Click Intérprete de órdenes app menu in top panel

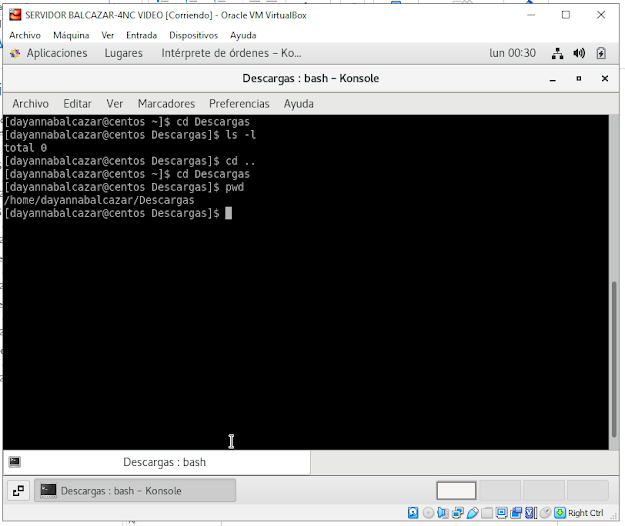point(231,53)
